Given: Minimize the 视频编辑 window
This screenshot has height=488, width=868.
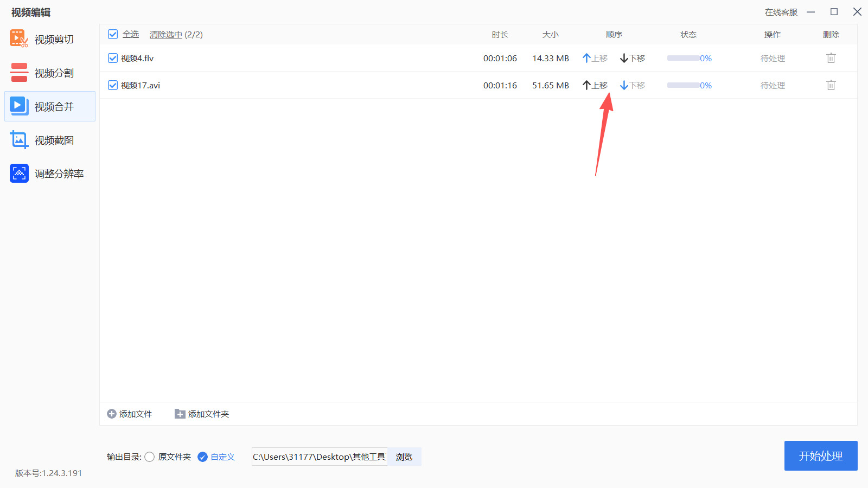Looking at the screenshot, I should 811,12.
